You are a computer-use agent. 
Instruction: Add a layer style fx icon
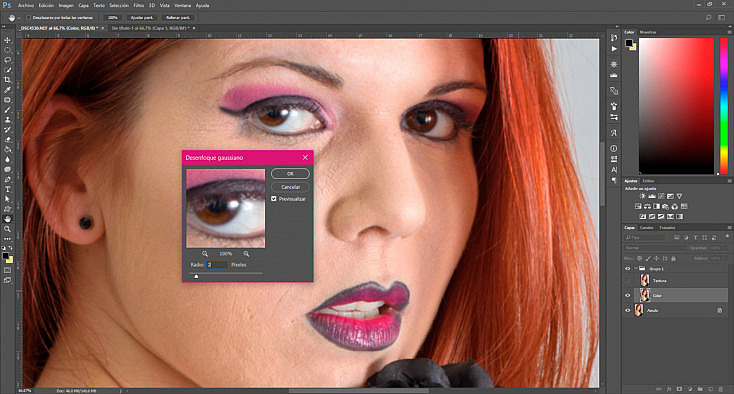pyautogui.click(x=669, y=389)
